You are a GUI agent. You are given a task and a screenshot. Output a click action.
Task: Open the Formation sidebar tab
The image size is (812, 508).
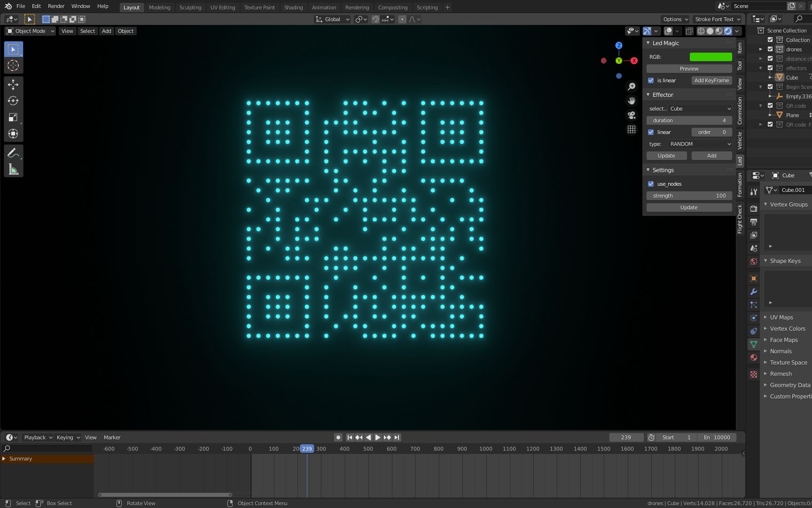(x=740, y=184)
